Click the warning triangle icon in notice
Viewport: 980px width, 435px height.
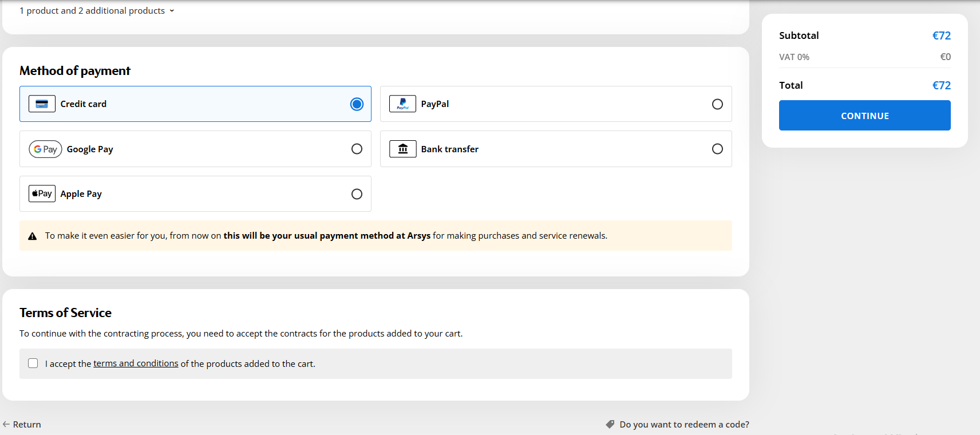pyautogui.click(x=33, y=236)
